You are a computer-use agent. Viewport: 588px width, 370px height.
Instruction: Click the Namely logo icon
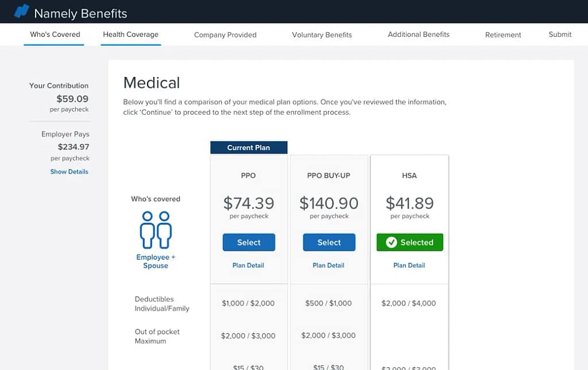(x=21, y=11)
